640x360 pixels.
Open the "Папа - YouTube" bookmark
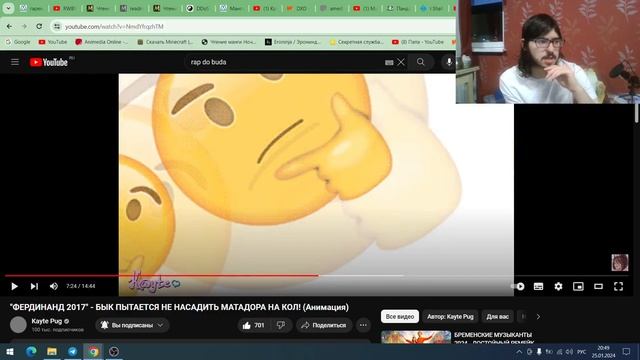point(418,42)
